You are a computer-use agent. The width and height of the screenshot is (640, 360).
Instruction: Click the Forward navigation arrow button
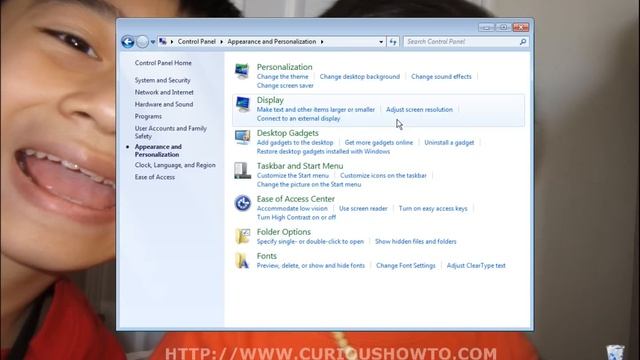point(142,42)
